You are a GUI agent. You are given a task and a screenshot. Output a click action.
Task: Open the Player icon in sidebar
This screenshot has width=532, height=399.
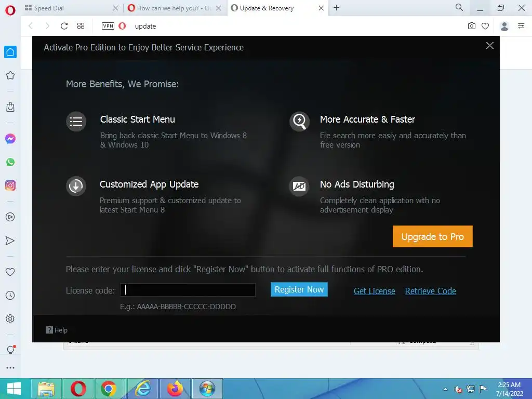coord(10,217)
